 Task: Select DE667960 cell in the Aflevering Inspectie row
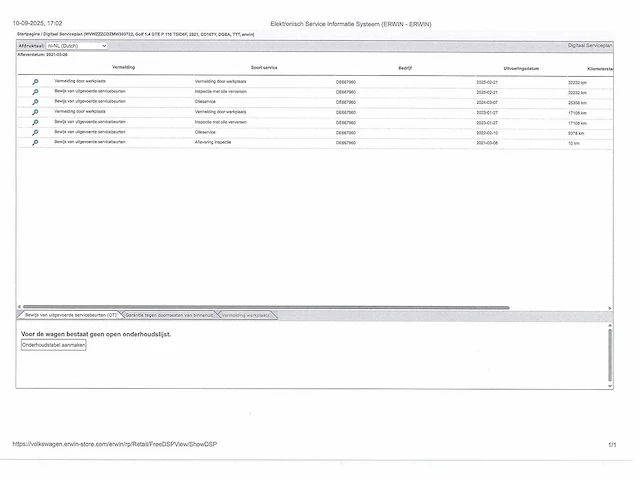coord(346,143)
